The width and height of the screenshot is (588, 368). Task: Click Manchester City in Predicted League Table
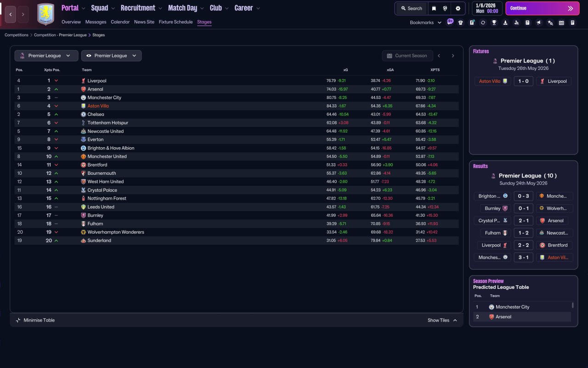click(513, 307)
